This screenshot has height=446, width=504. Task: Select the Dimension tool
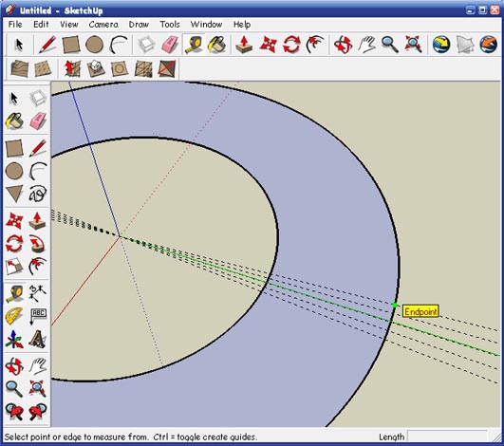pyautogui.click(x=38, y=293)
